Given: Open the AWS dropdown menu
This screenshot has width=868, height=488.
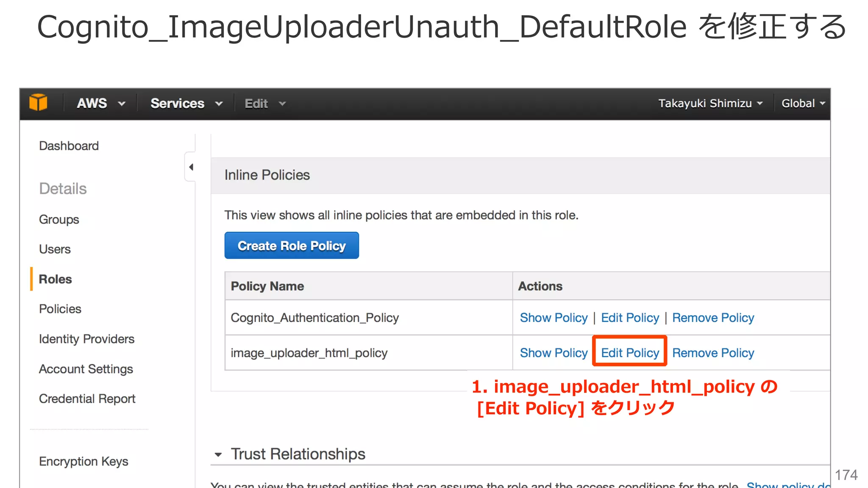Looking at the screenshot, I should (101, 103).
